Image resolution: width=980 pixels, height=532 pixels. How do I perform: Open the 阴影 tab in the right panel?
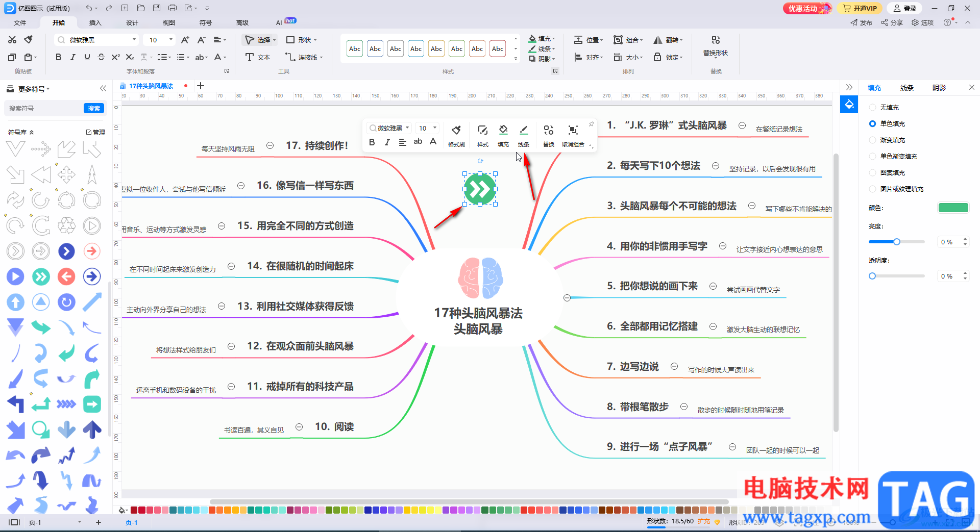(939, 88)
